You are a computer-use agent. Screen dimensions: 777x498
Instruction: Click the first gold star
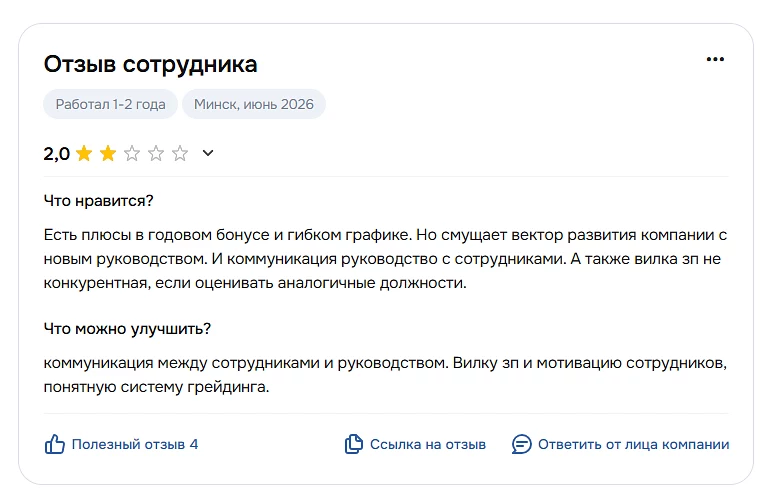(x=84, y=154)
